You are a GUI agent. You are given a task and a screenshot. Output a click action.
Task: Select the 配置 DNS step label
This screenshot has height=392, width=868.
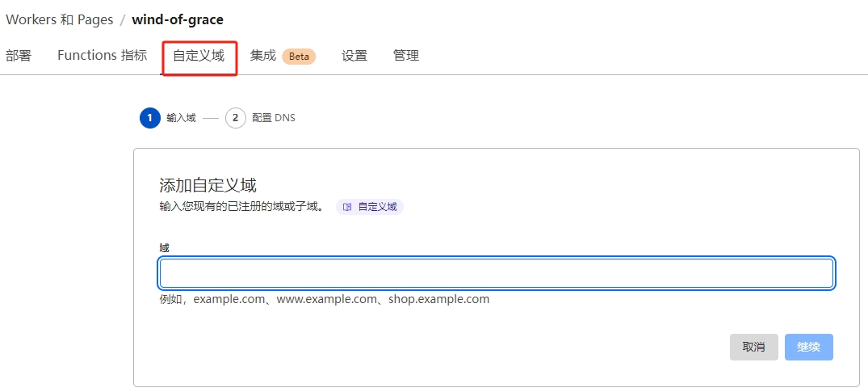(x=274, y=118)
